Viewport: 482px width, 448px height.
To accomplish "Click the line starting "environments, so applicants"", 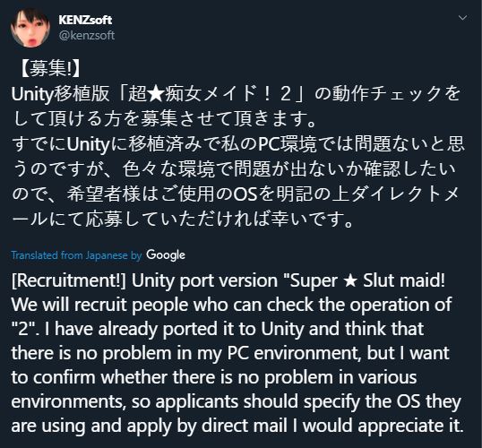I will click(237, 402).
